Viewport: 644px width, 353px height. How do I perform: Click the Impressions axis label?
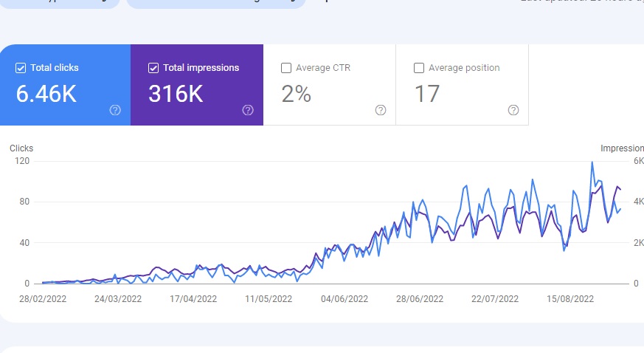tap(622, 148)
